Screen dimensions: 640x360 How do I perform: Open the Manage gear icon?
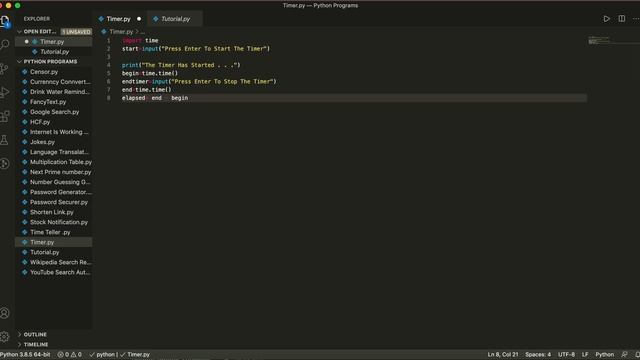(x=4, y=337)
